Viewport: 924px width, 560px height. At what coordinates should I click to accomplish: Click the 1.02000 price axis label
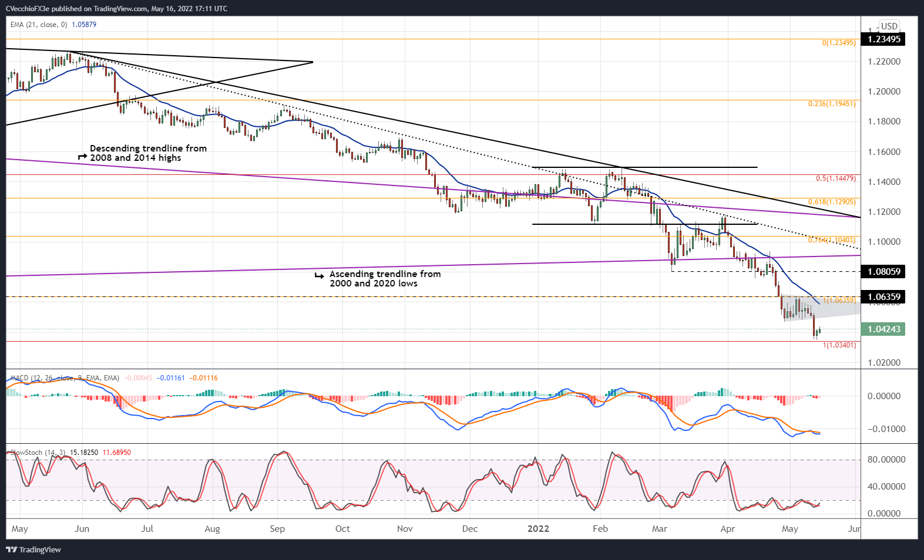[x=884, y=363]
